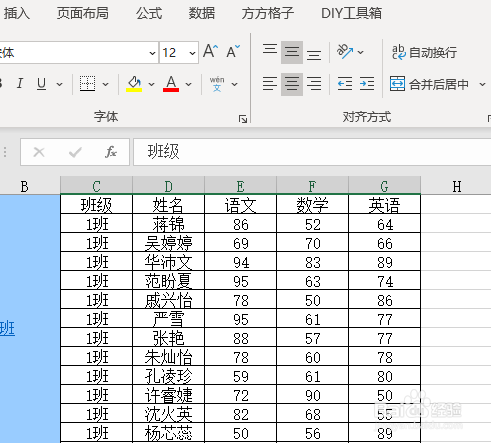The image size is (491, 443).
Task: Select column D header
Action: [168, 186]
